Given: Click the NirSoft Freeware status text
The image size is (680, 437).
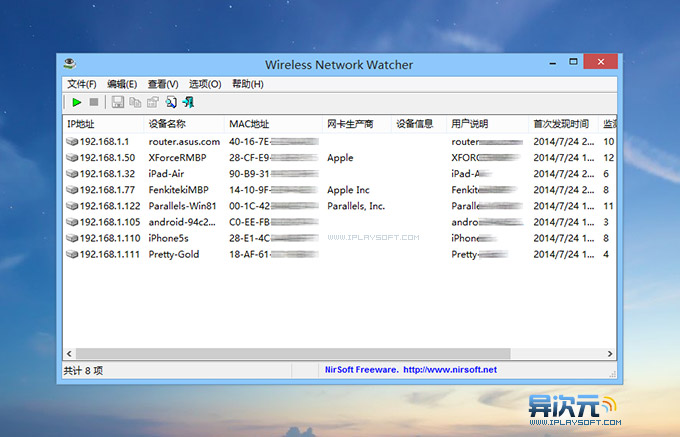Looking at the screenshot, I should 361,370.
